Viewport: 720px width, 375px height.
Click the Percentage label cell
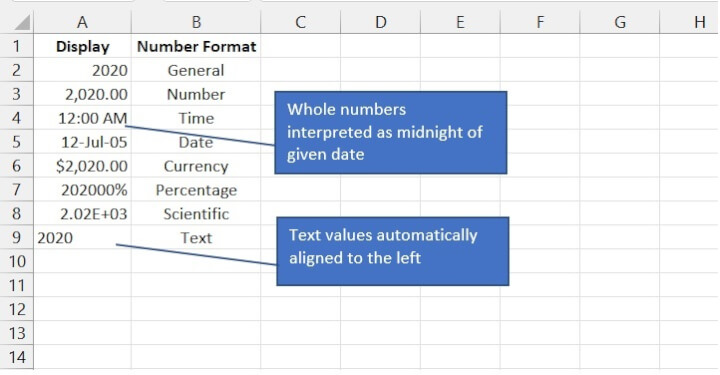point(196,190)
